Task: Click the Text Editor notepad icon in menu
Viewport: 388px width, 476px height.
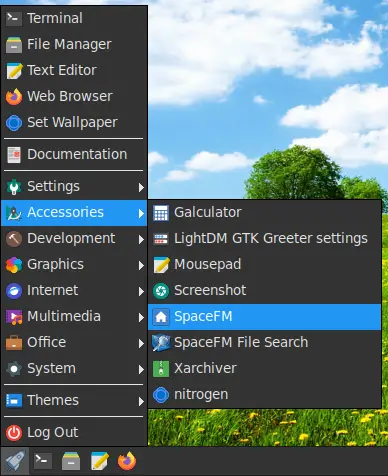Action: coord(14,71)
